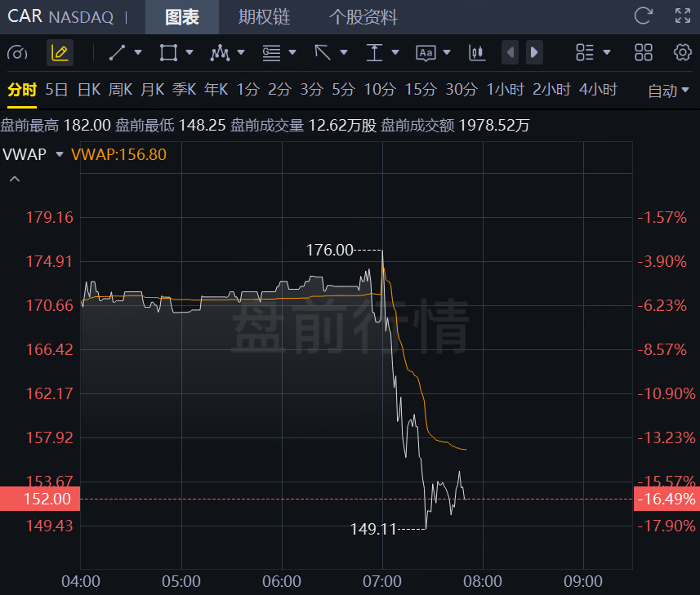Select the 15分 timeframe
This screenshot has height=595, width=700.
(x=420, y=90)
